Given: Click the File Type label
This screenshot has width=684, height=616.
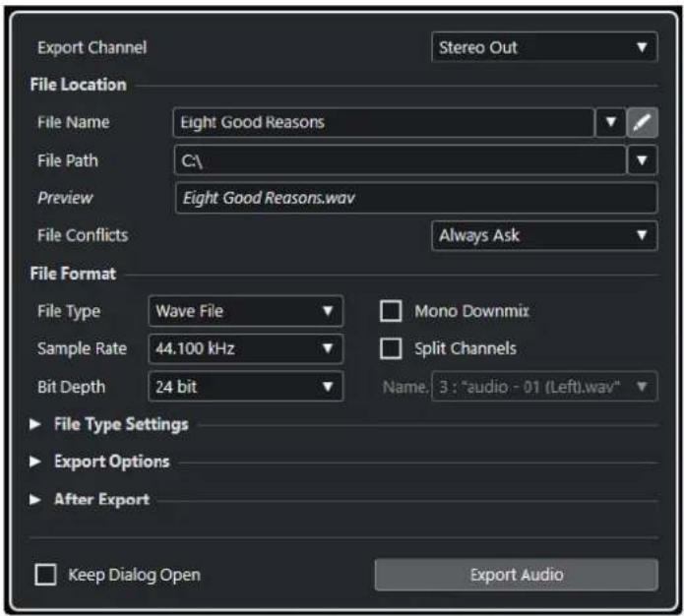Looking at the screenshot, I should tap(69, 312).
